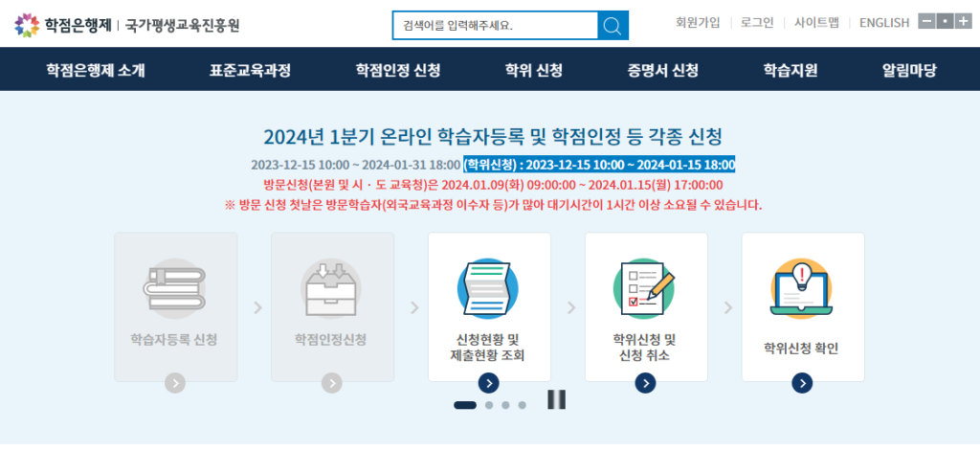Open the 학점은행제 소개 menu

96,70
